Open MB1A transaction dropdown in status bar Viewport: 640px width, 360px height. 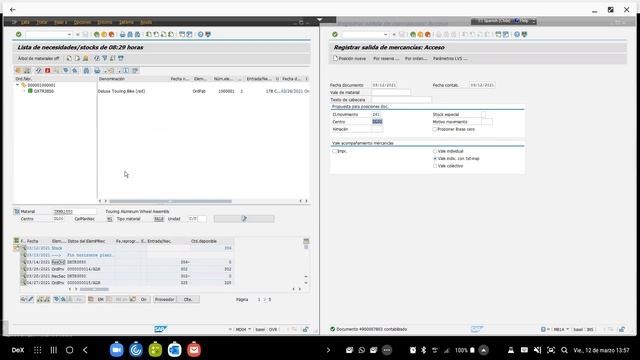pyautogui.click(x=567, y=329)
